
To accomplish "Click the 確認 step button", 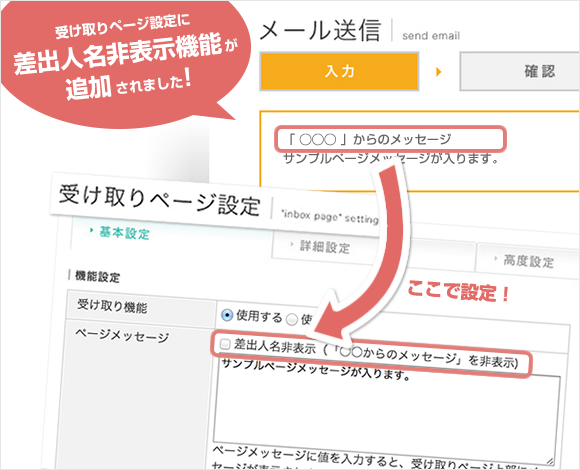I will pos(520,71).
